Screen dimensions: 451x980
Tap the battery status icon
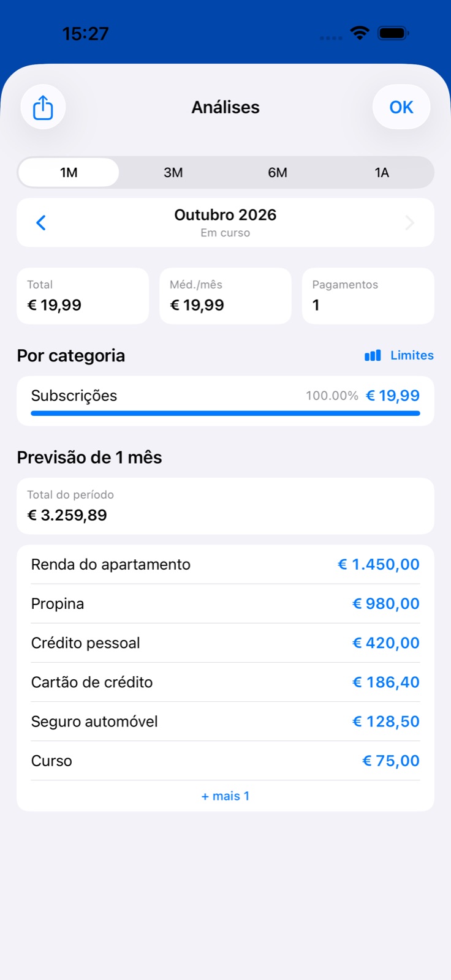click(x=393, y=33)
